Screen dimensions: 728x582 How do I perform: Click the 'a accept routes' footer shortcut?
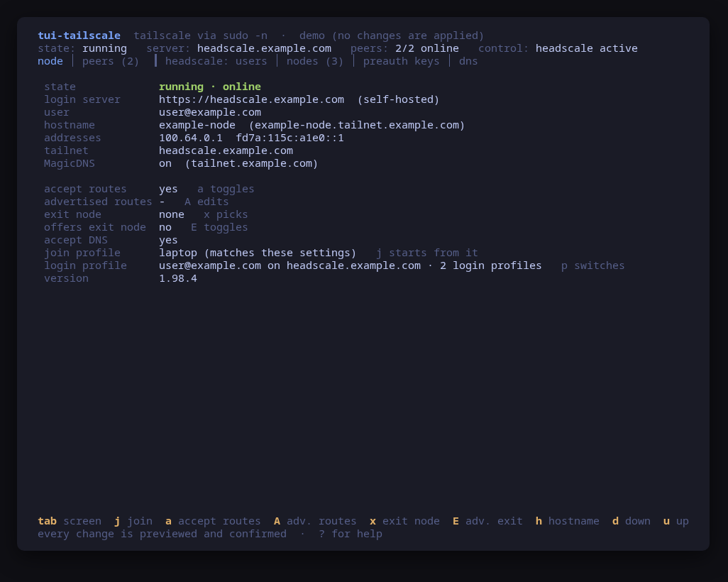click(213, 521)
